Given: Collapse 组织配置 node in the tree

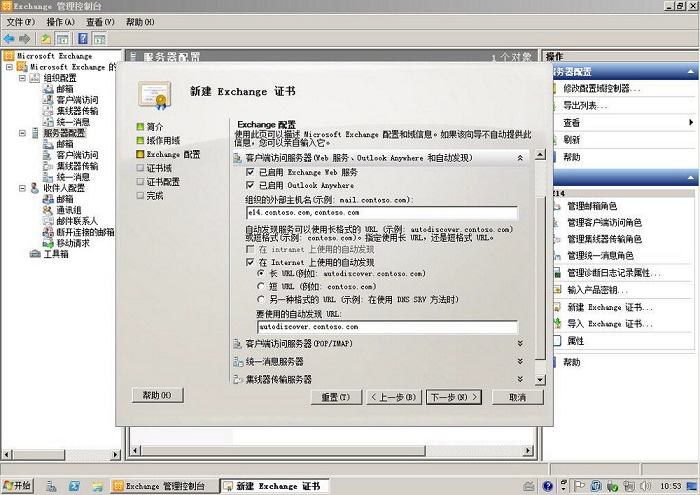Looking at the screenshot, I should 22,78.
